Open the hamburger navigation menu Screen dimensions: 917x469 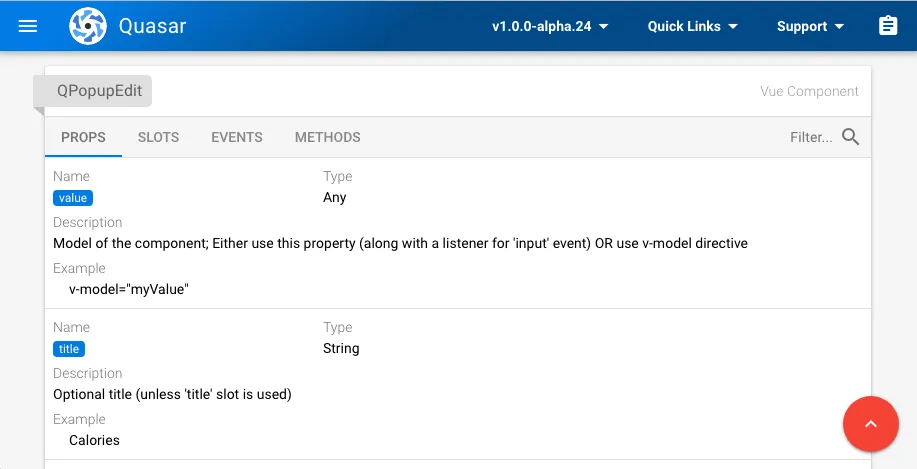tap(27, 26)
